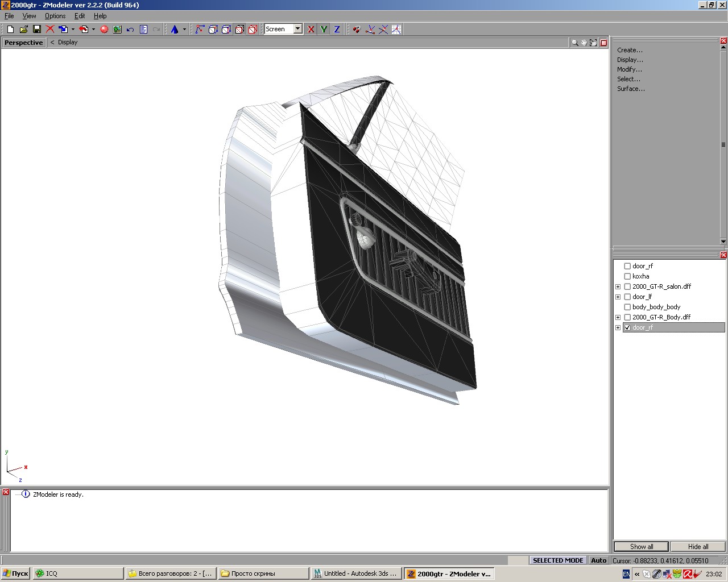Enable the koxha object checkbox
Screen dimensions: 728x582
tap(627, 276)
